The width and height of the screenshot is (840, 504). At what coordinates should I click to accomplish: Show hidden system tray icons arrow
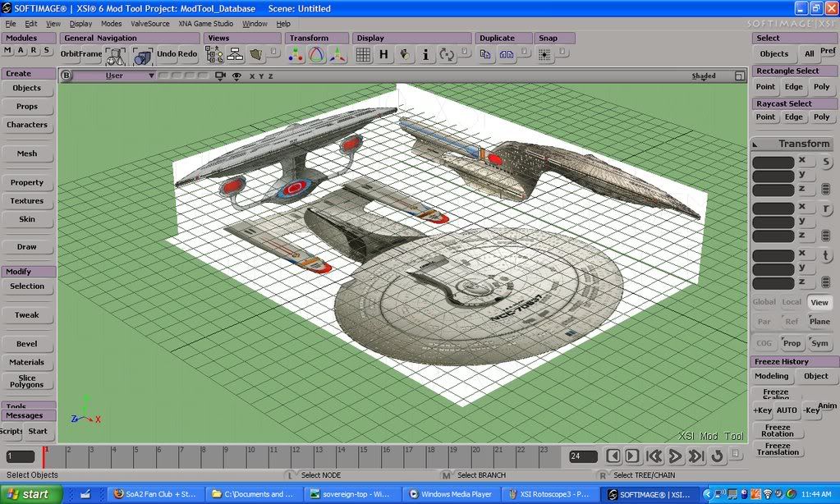click(707, 494)
